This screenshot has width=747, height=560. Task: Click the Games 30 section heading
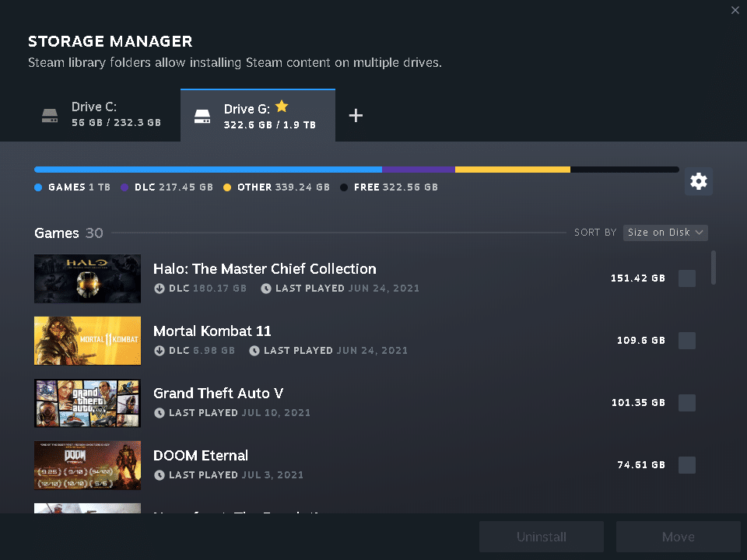coord(68,233)
